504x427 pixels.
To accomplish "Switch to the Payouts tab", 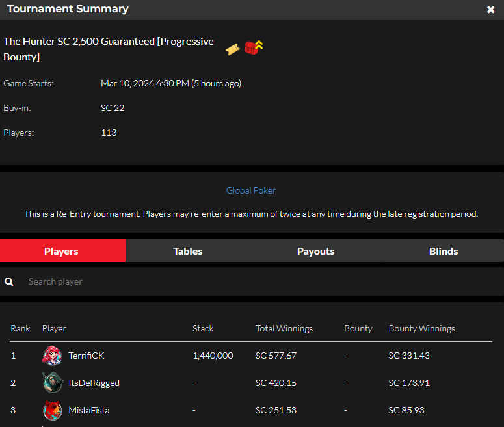I will (315, 251).
